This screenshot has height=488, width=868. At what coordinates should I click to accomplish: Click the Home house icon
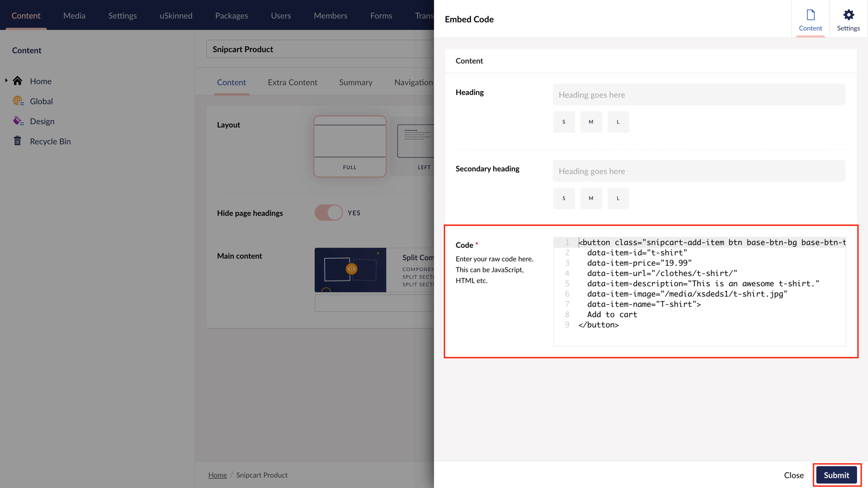pyautogui.click(x=18, y=81)
